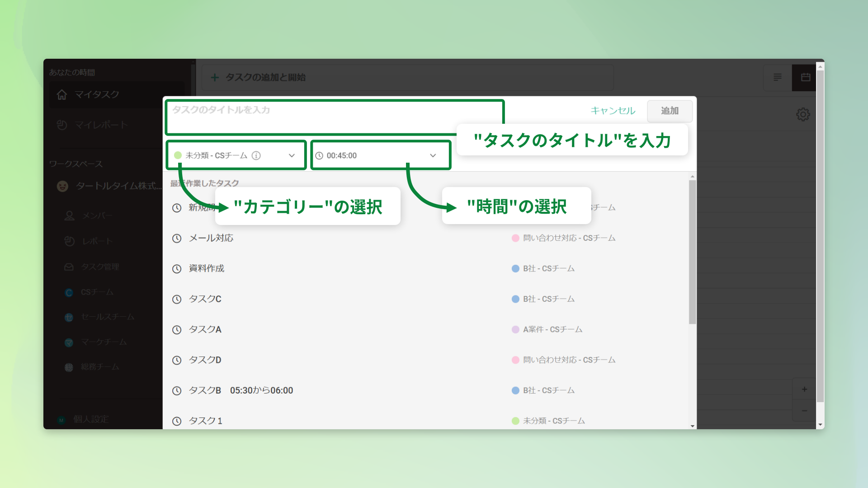The width and height of the screenshot is (868, 488).
Task: Click the green category color dot
Action: pyautogui.click(x=178, y=155)
